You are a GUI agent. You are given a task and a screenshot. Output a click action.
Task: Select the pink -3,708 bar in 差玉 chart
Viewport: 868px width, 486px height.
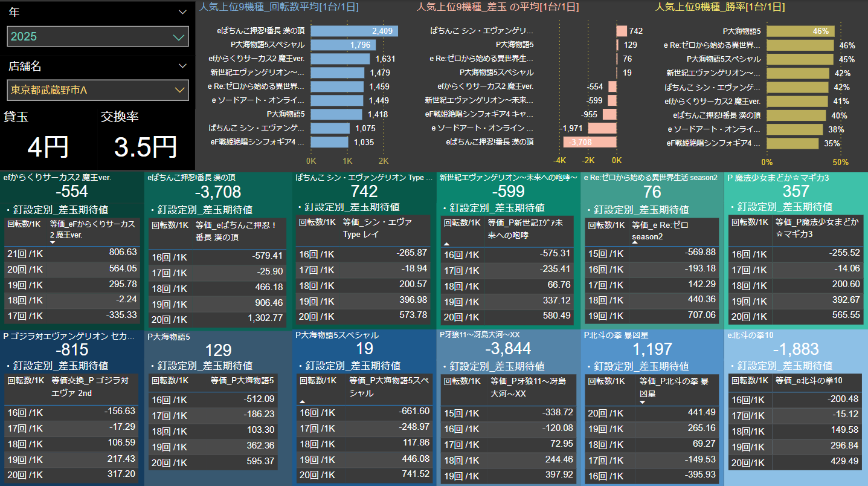click(x=590, y=142)
